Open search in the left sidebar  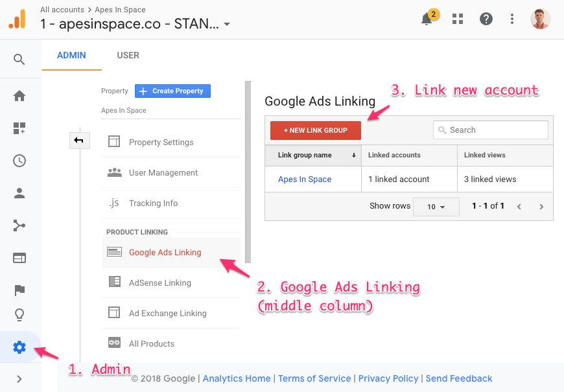(x=19, y=60)
